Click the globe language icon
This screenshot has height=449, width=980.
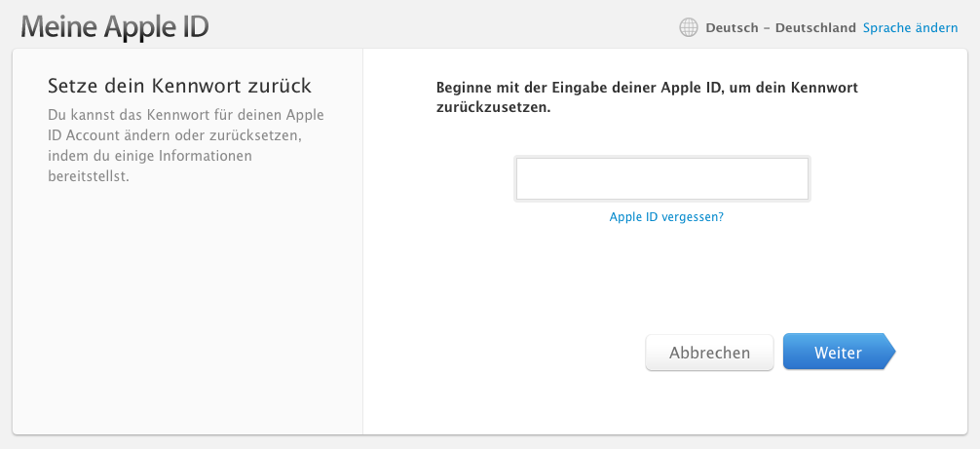click(x=688, y=28)
